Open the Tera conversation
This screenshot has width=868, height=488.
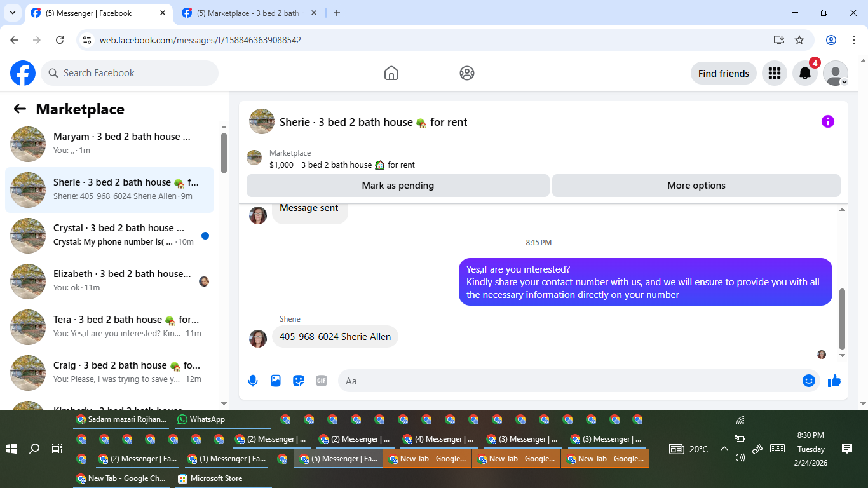click(109, 327)
